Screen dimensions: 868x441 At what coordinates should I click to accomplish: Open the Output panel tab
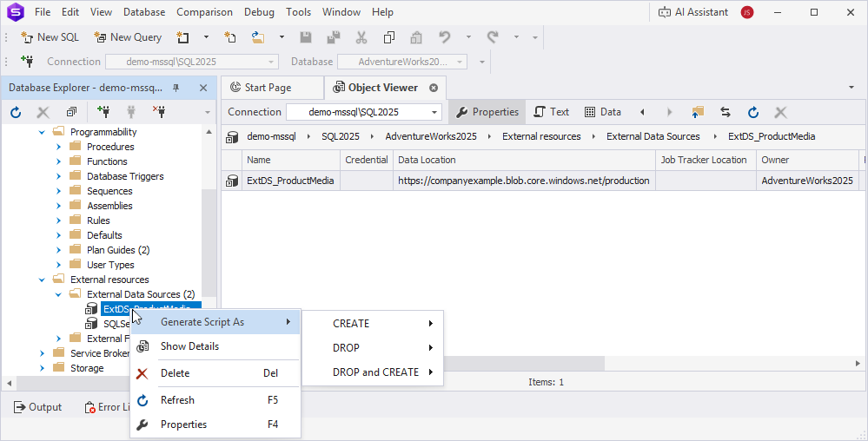(37, 407)
